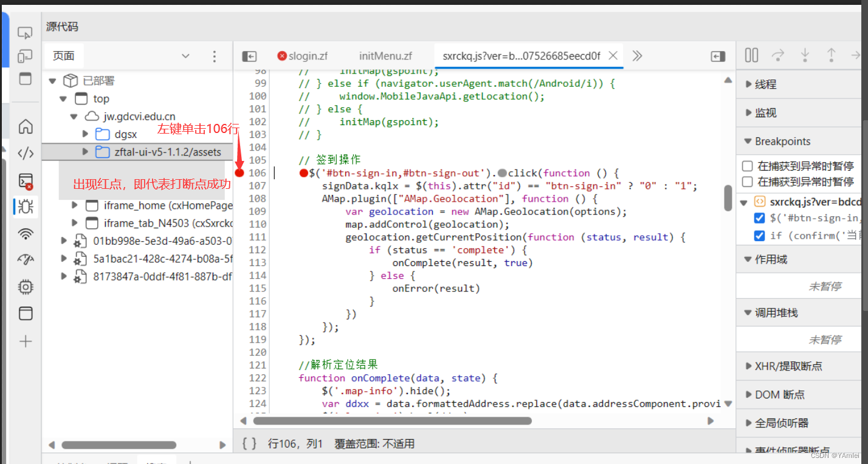Image resolution: width=868 pixels, height=464 pixels.
Task: Select the Sources bug icon
Action: [26, 206]
